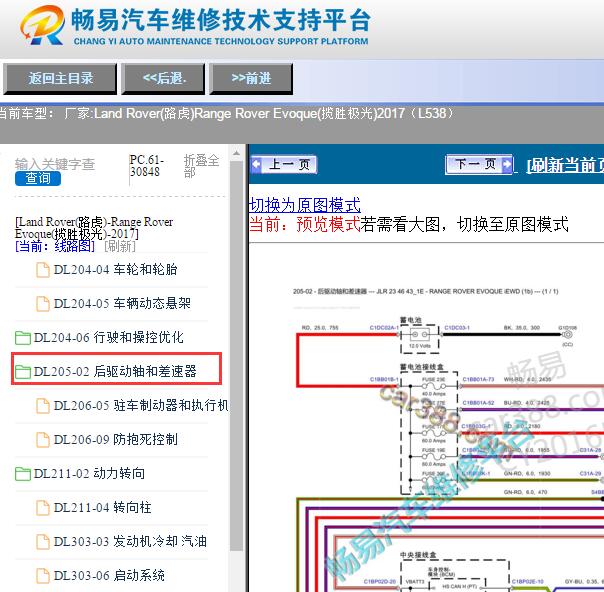Go forward with the >>前进 button
604x592 pixels.
click(251, 79)
